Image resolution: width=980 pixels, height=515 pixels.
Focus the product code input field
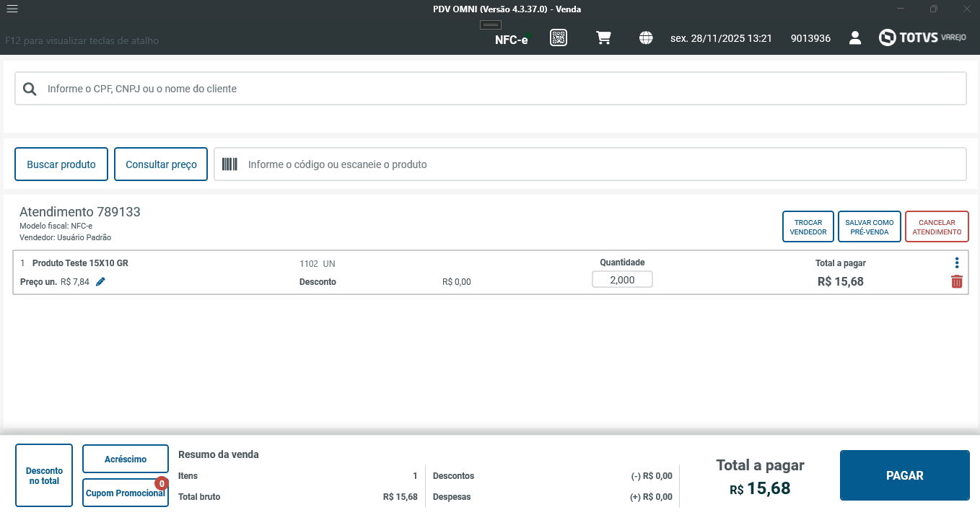pyautogui.click(x=590, y=164)
